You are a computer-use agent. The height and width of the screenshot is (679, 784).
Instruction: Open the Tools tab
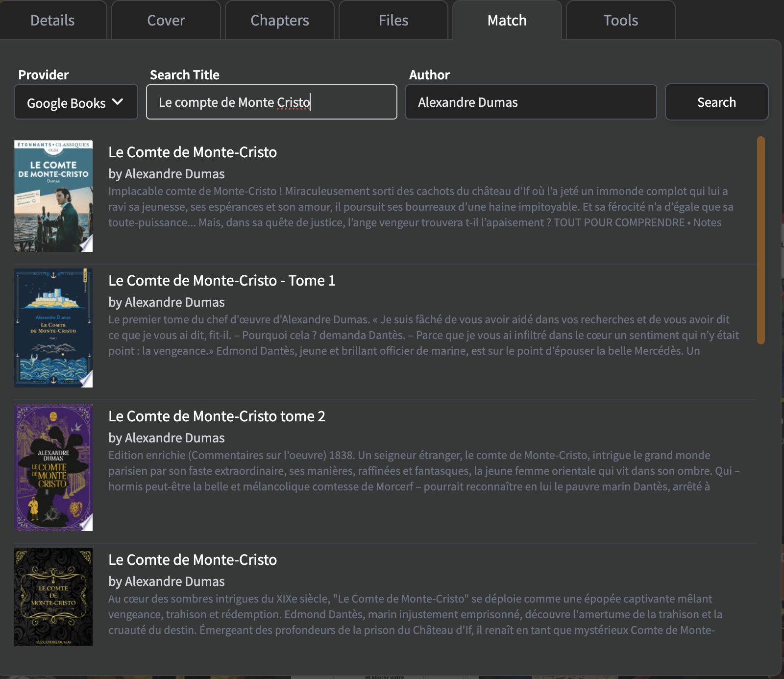[x=620, y=21]
